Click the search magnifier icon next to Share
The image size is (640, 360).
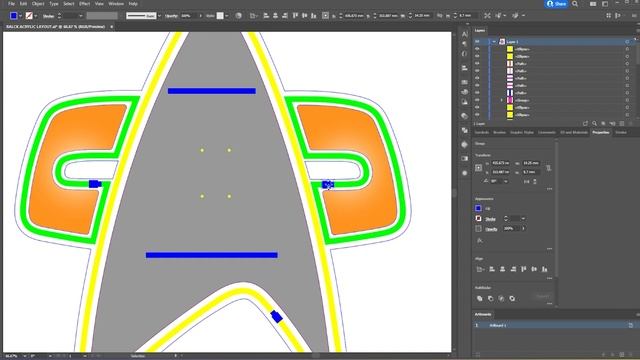pos(575,4)
